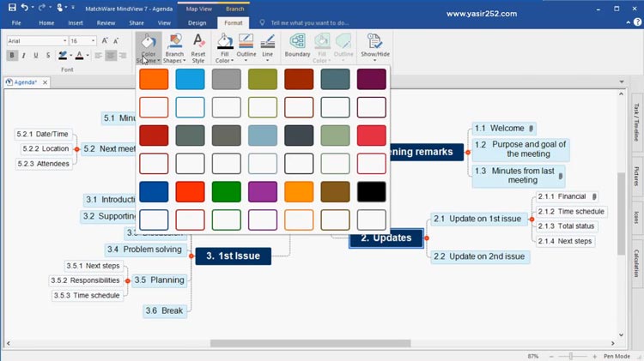Toggle Italic formatting
The width and height of the screenshot is (644, 361).
pos(24,55)
